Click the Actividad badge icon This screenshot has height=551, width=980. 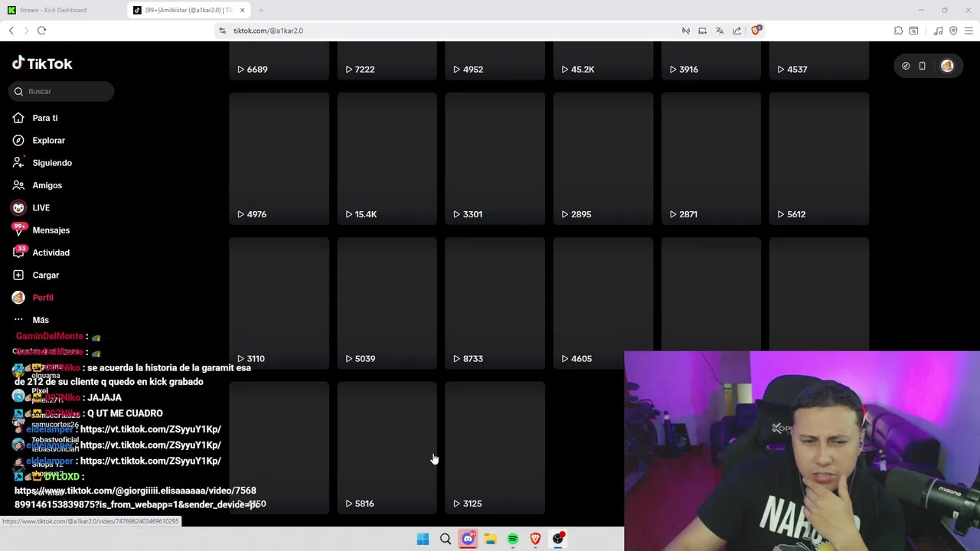pos(18,252)
